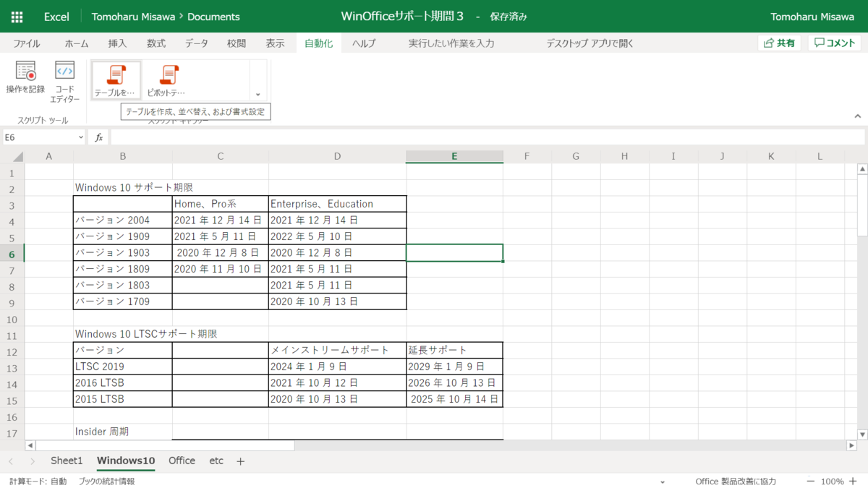Open the コードエディター code editor
The width and height of the screenshot is (868, 488).
tap(64, 78)
